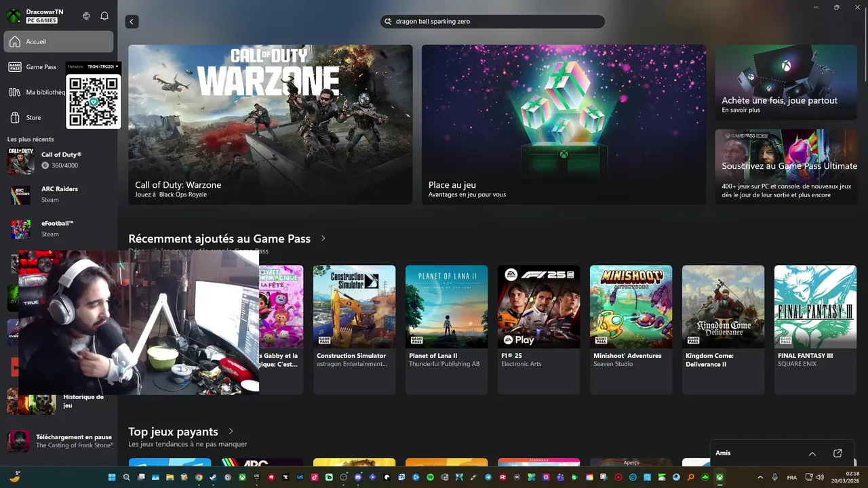The width and height of the screenshot is (868, 488).
Task: Click the TRON QR code image
Action: (x=94, y=100)
